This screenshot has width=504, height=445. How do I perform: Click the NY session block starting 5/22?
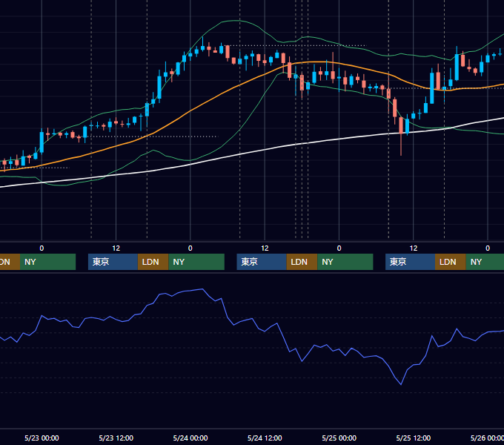pyautogui.click(x=47, y=262)
